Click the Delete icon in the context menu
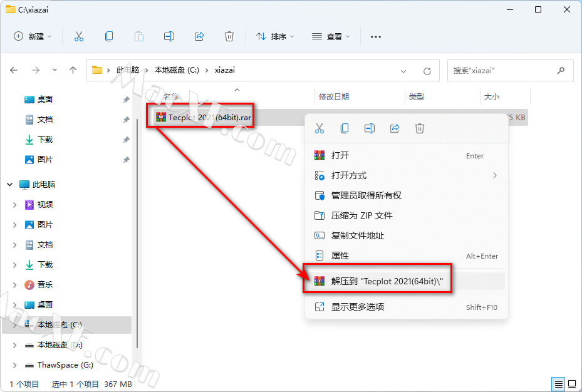582x392 pixels. click(419, 128)
